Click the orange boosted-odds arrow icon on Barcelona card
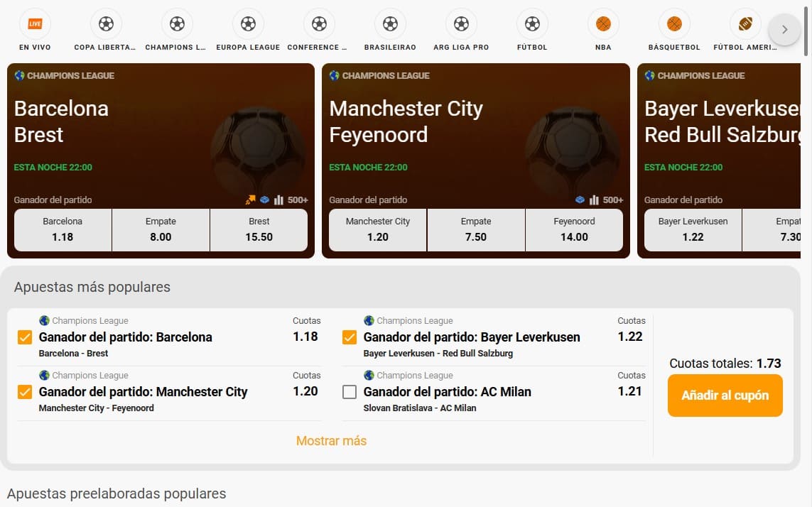This screenshot has width=812, height=507. click(251, 200)
